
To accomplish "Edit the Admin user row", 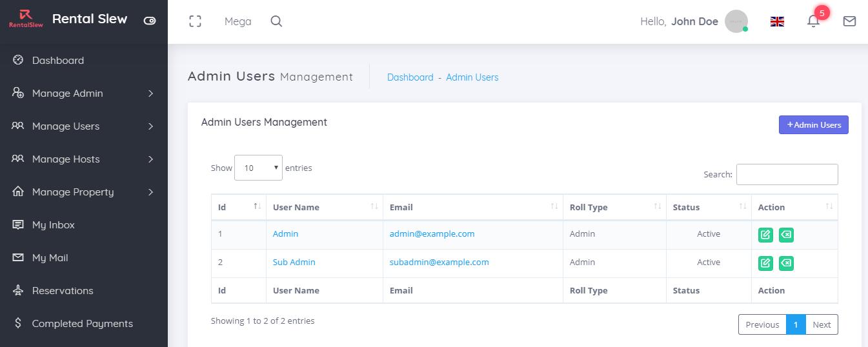I will tap(765, 235).
